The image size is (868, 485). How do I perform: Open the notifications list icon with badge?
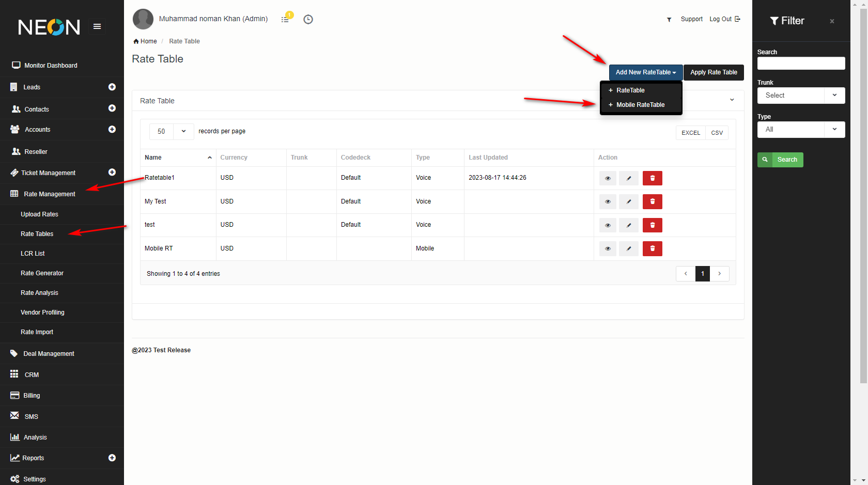click(285, 19)
